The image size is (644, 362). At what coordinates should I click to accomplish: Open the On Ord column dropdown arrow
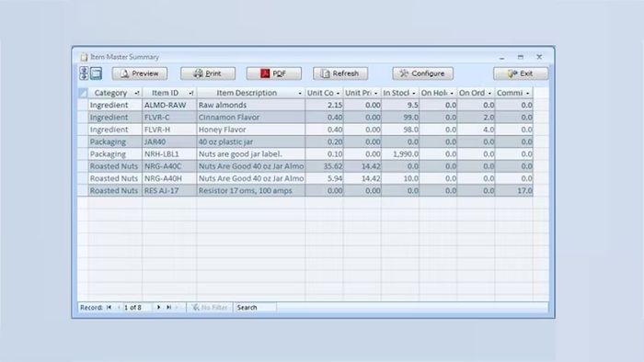tap(489, 94)
